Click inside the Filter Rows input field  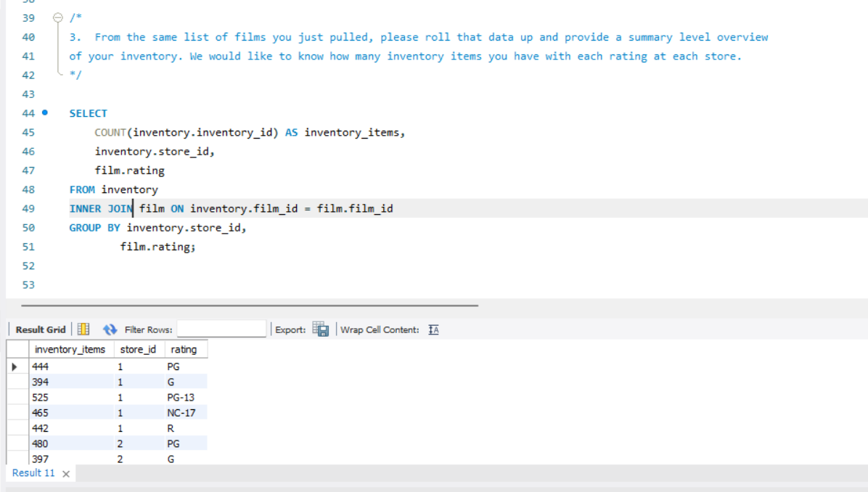(x=221, y=328)
